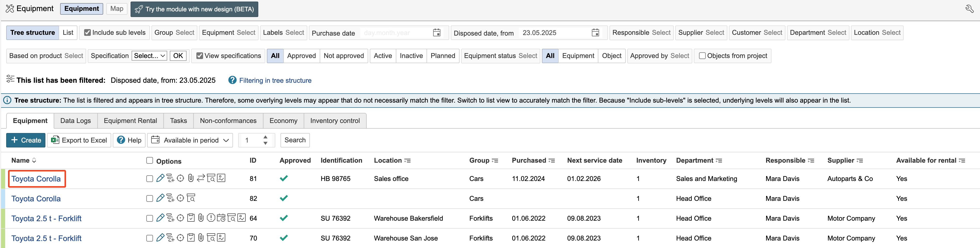Click the pencil edit icon for equipment ID 81
The image size is (980, 248).
160,178
